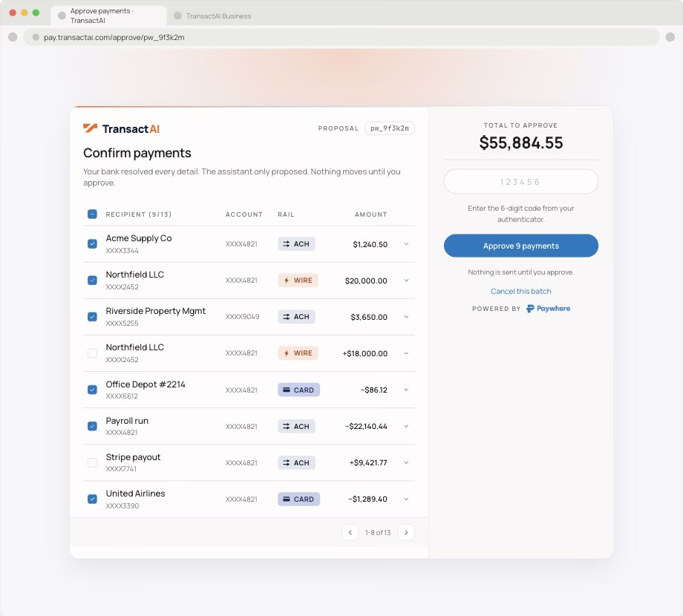Expand the United Airlines payment details

406,499
